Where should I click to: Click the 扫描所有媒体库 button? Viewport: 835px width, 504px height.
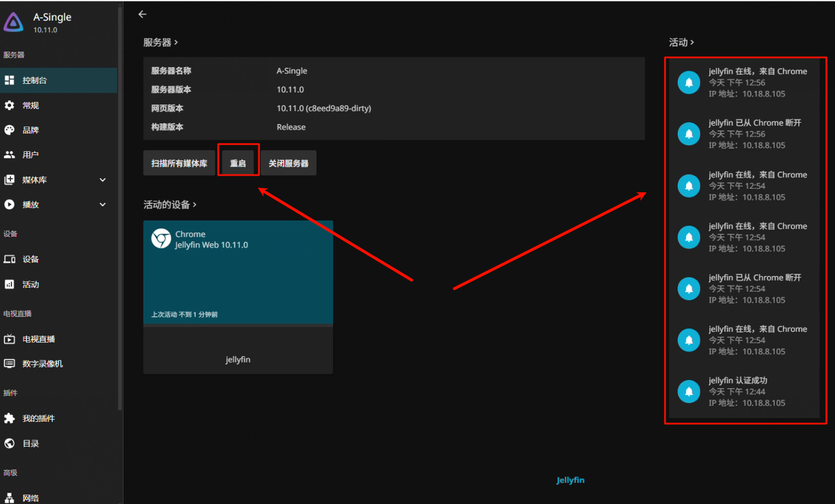click(x=179, y=163)
